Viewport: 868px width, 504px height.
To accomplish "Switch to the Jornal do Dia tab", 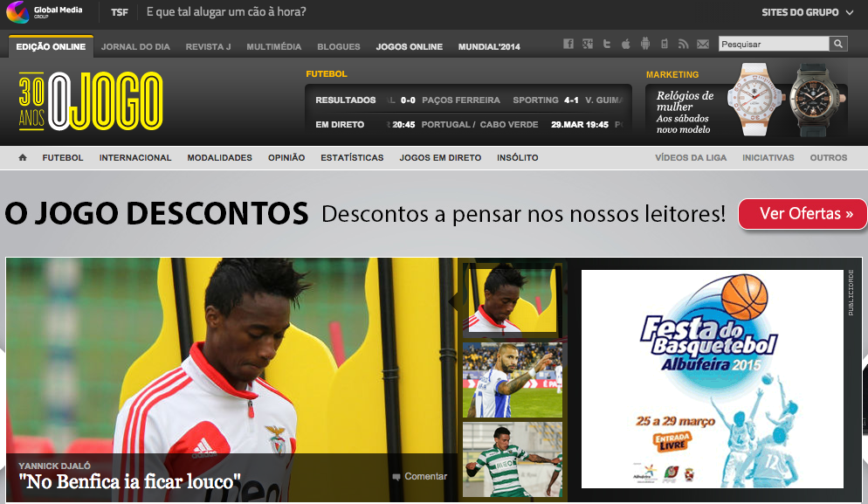I will coord(135,46).
